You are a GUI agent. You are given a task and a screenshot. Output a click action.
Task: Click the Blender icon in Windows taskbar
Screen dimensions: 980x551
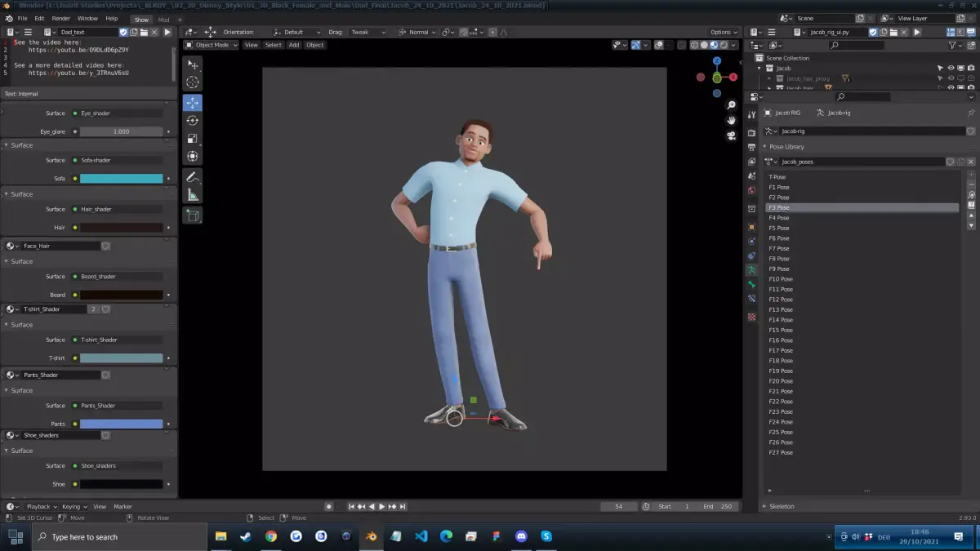pyautogui.click(x=372, y=536)
